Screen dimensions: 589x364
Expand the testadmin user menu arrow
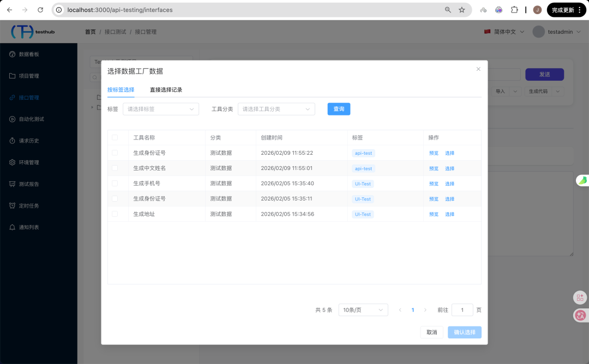pos(579,32)
